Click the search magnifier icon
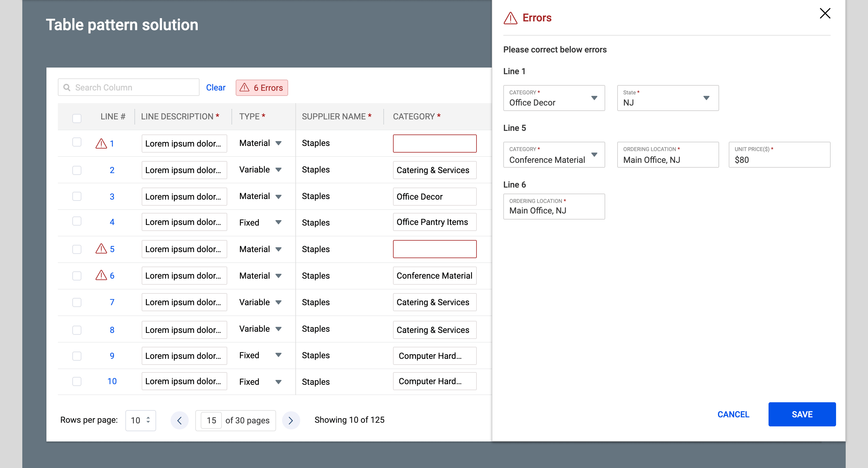This screenshot has width=868, height=468. pos(67,88)
